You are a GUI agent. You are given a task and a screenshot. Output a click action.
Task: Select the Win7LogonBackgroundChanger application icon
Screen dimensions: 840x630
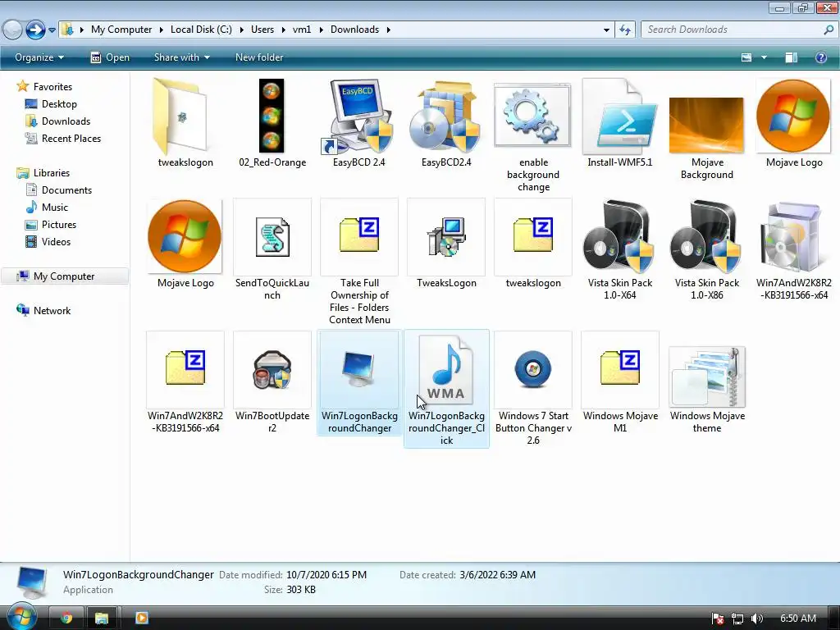tap(359, 368)
